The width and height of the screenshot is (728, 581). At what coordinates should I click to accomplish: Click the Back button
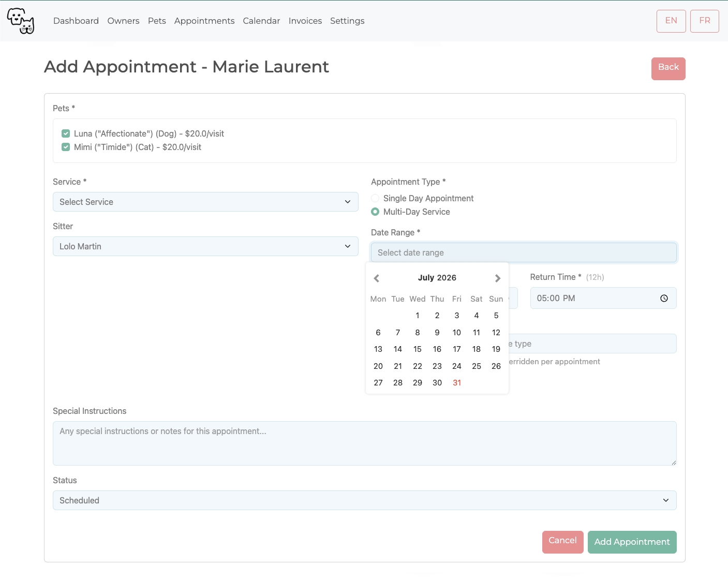coord(668,69)
